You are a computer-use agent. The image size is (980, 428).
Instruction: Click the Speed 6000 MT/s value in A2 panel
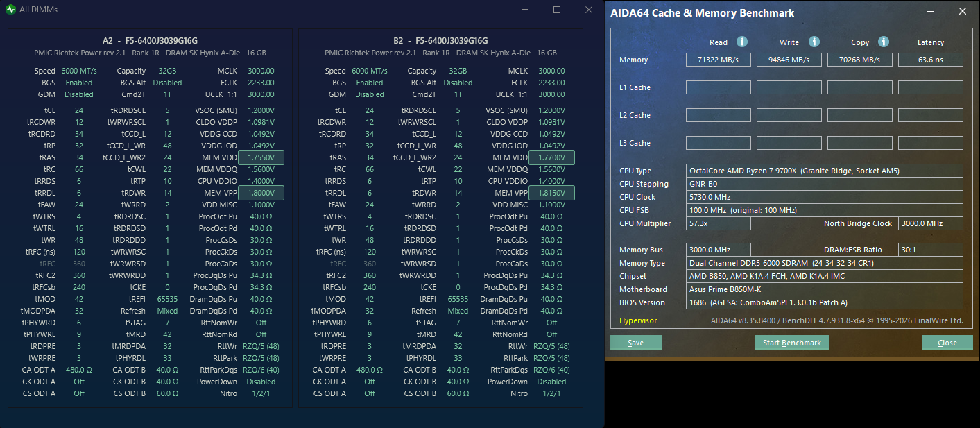tap(79, 71)
